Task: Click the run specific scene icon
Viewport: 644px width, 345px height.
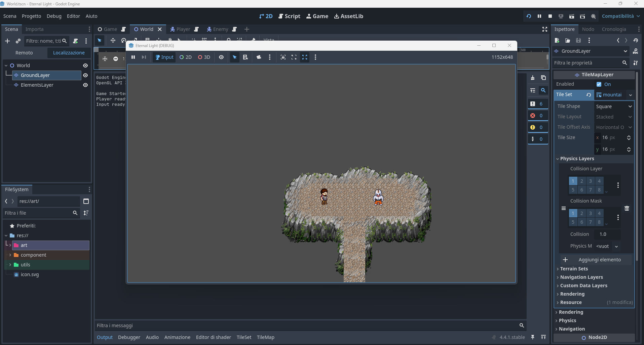Action: click(x=582, y=16)
